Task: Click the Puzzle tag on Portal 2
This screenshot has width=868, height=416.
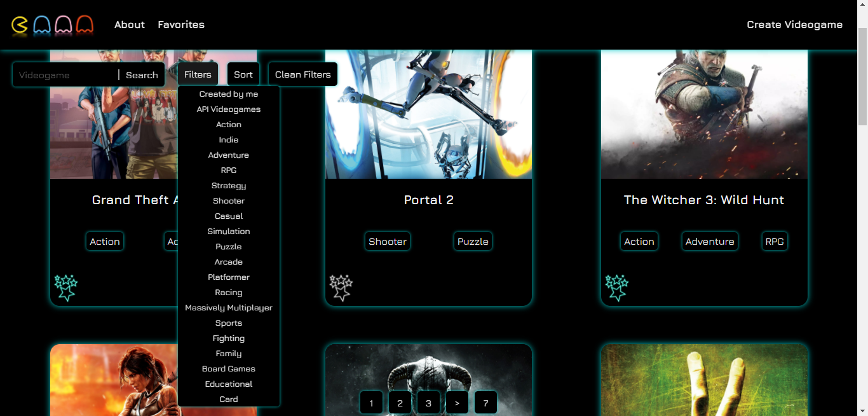Action: point(473,242)
